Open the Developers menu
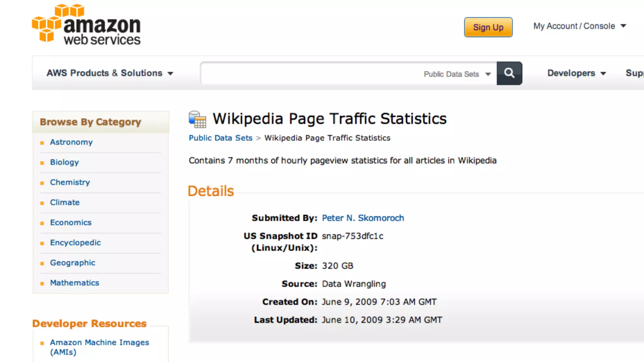 coord(576,73)
